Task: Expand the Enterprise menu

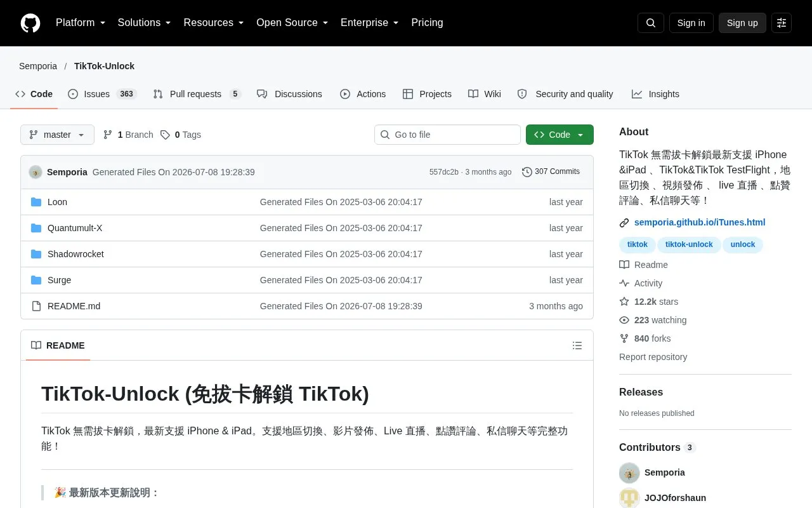Action: pos(370,23)
